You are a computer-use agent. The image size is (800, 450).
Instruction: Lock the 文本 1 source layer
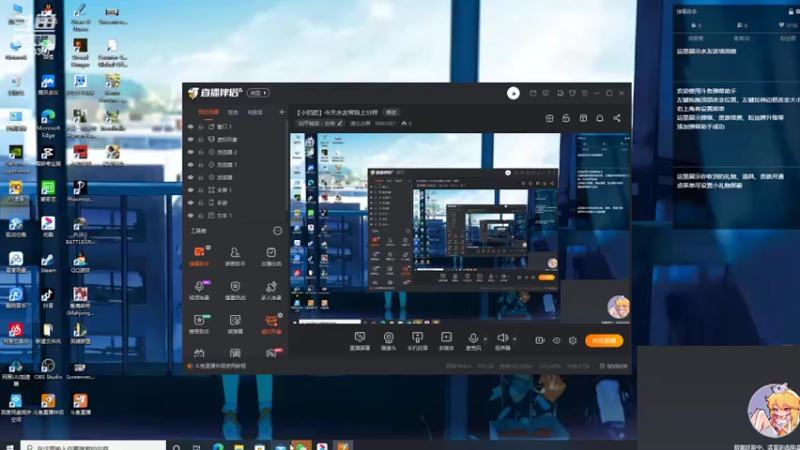(x=201, y=215)
